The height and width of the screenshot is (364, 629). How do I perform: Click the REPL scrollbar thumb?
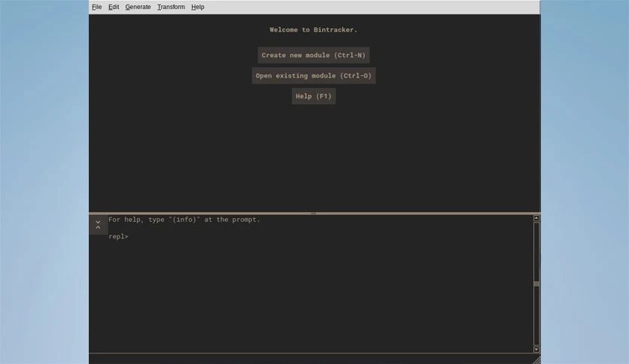[536, 284]
